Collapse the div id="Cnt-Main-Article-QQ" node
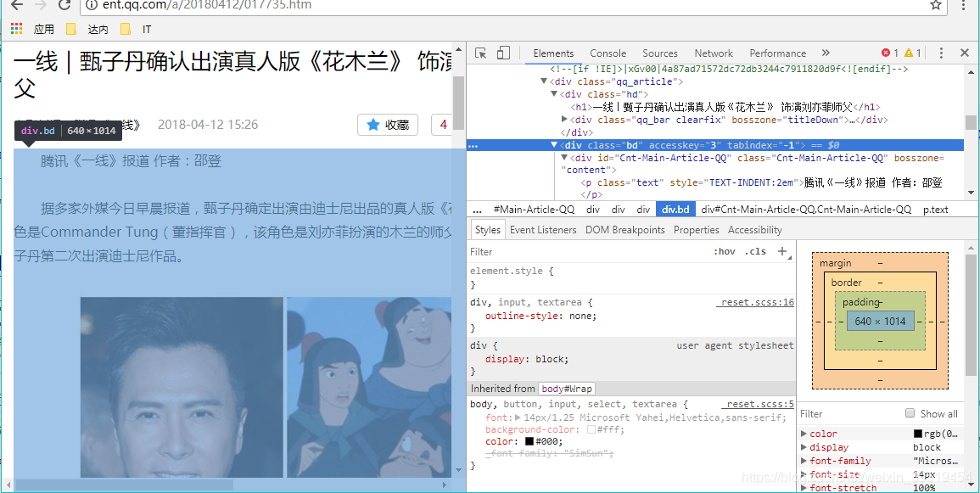Viewport: 980px width, 493px height. pos(564,158)
